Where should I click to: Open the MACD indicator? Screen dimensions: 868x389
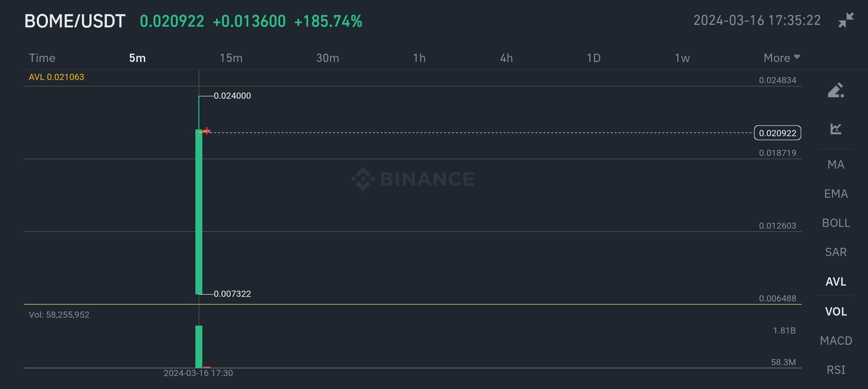pyautogui.click(x=836, y=340)
